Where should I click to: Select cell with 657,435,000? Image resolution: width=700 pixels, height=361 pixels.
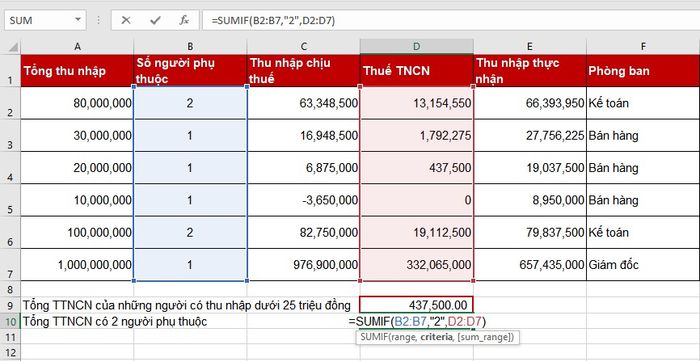(x=530, y=265)
